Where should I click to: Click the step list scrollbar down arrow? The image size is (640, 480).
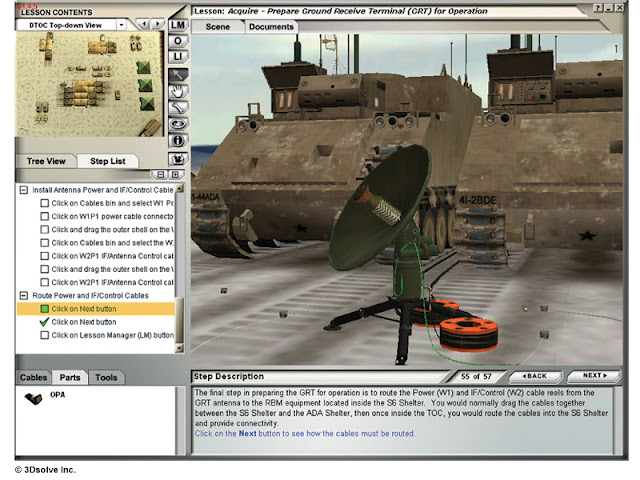179,348
